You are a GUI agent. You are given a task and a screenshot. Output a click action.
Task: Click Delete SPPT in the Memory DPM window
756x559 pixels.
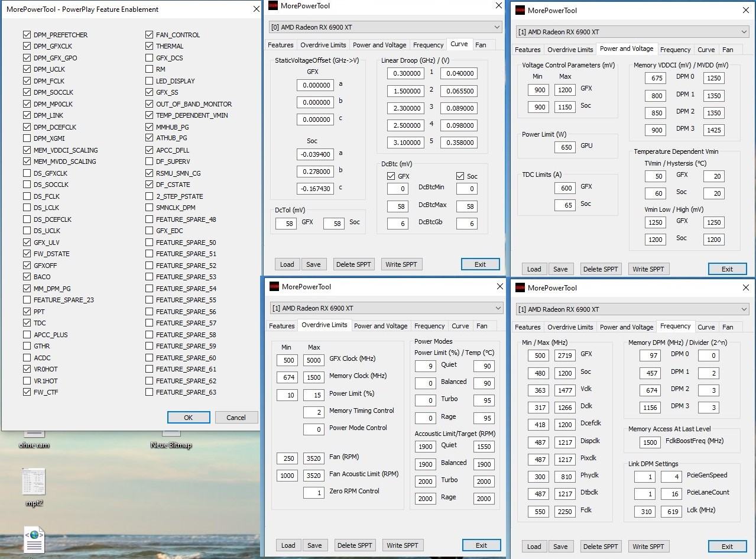click(x=601, y=547)
